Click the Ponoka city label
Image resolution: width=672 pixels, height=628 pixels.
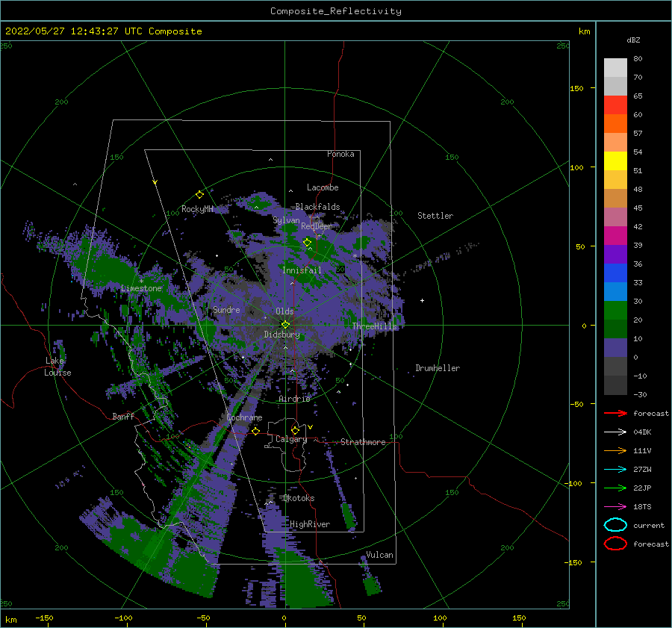(340, 154)
